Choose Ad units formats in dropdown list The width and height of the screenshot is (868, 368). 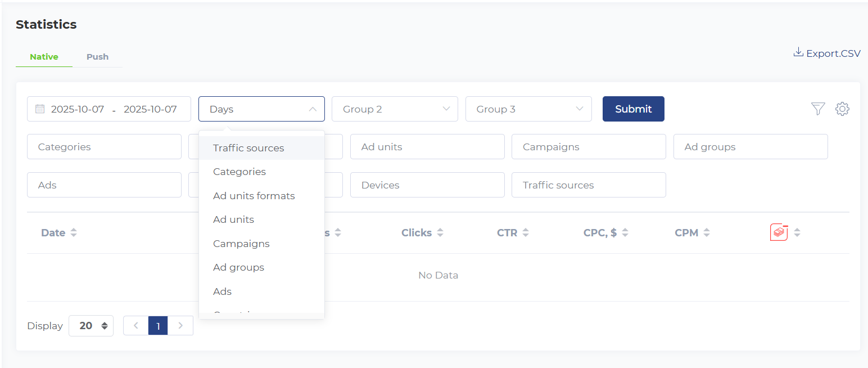[x=254, y=196]
